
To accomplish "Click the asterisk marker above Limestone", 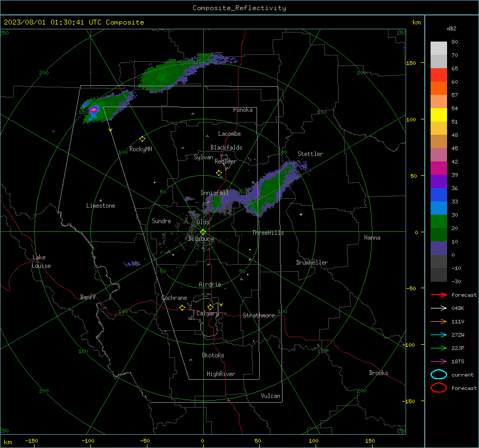I will pyautogui.click(x=101, y=201).
